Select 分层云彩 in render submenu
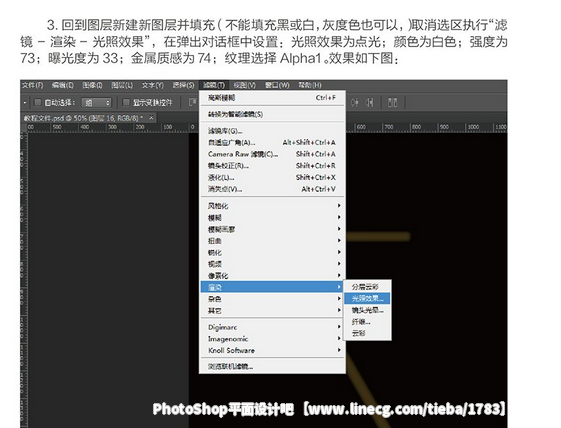Screen dimensions: 561x428 367,287
